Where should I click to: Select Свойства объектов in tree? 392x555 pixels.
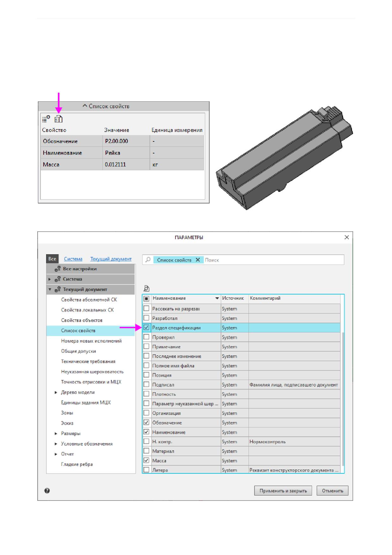(82, 320)
